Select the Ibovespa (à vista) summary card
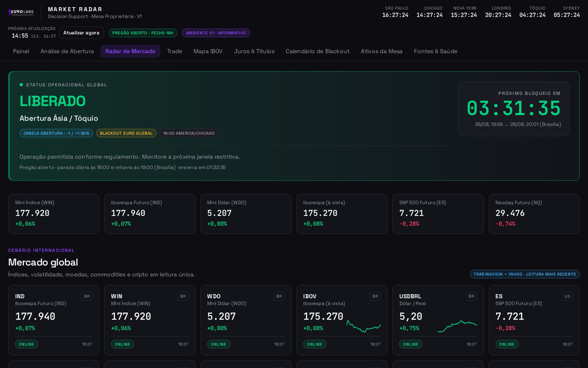The width and height of the screenshot is (588, 368). coord(342,214)
